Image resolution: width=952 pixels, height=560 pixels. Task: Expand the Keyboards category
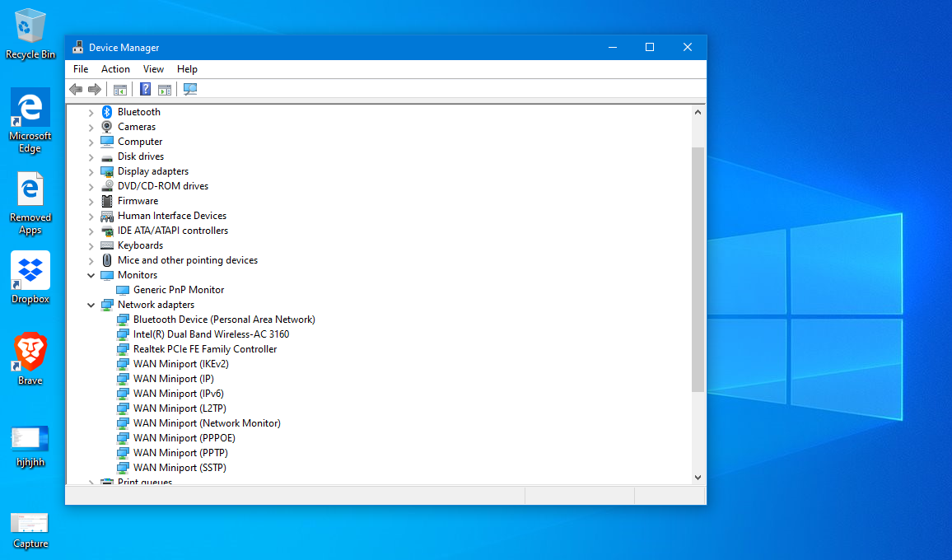pyautogui.click(x=91, y=246)
